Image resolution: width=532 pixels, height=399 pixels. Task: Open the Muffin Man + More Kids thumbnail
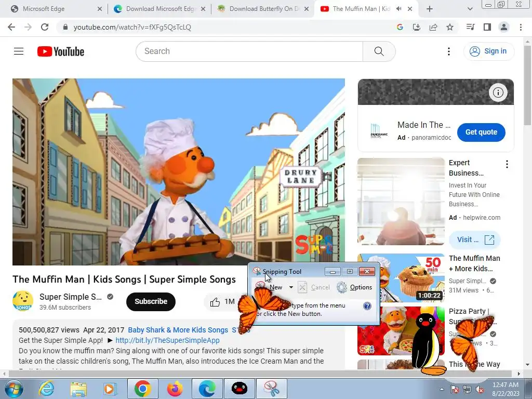tap(401, 277)
